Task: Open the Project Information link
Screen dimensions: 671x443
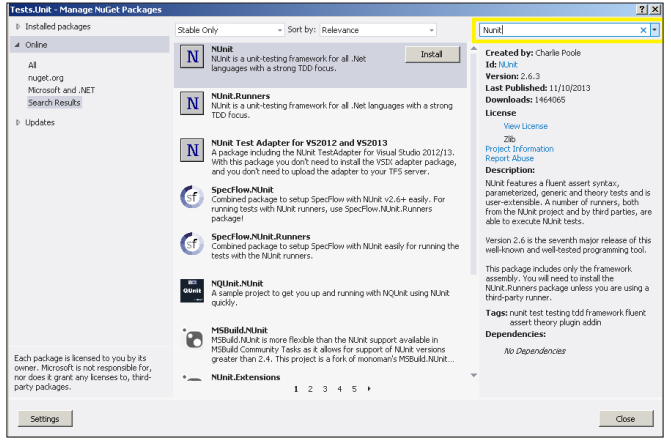Action: (520, 149)
